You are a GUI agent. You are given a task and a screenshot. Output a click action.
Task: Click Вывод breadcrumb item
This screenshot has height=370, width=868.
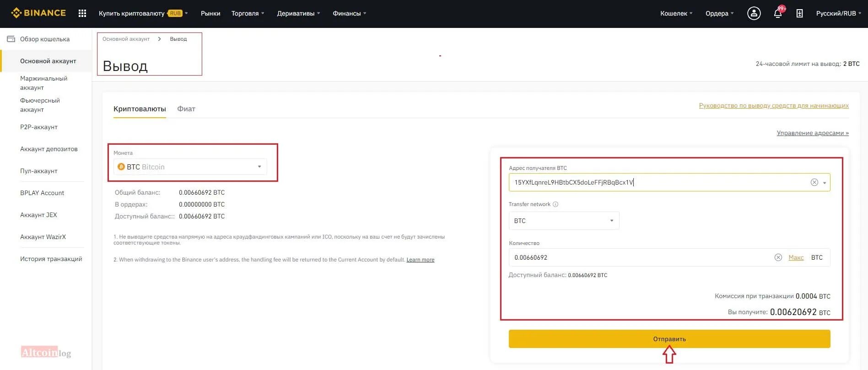click(178, 39)
